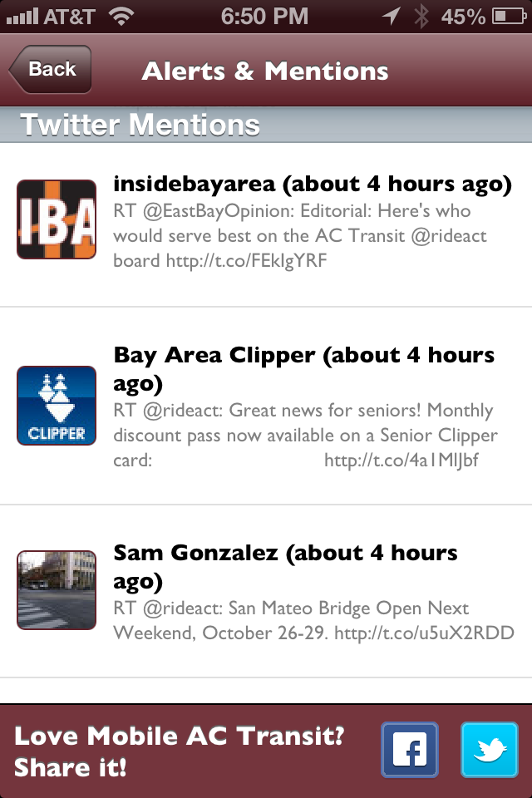Open the http://t.co/u5uX2RDD link

(x=424, y=633)
